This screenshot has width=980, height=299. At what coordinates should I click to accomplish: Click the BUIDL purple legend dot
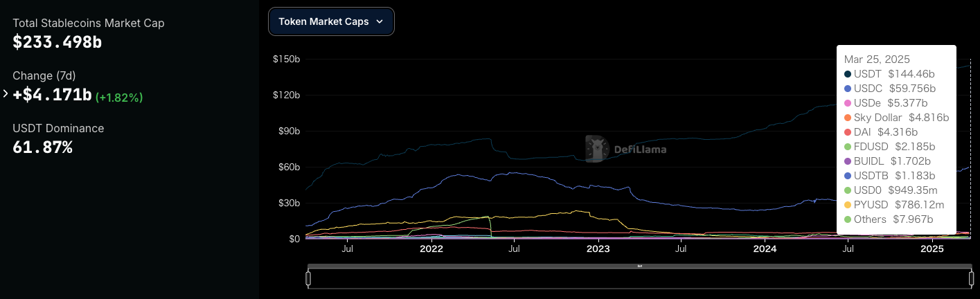point(848,161)
